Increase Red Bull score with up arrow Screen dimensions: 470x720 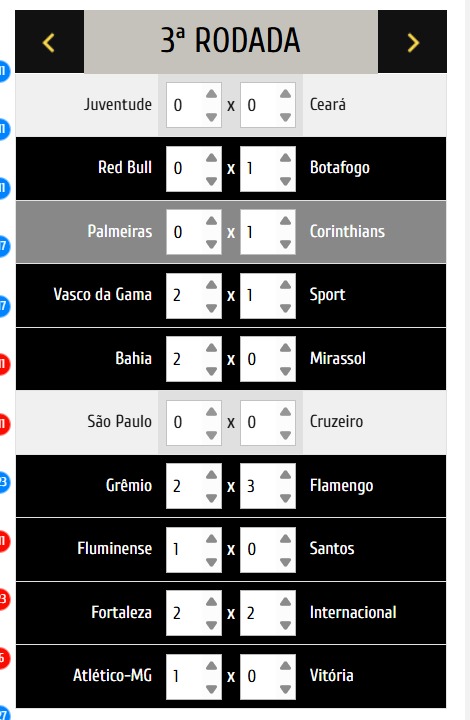(x=211, y=158)
